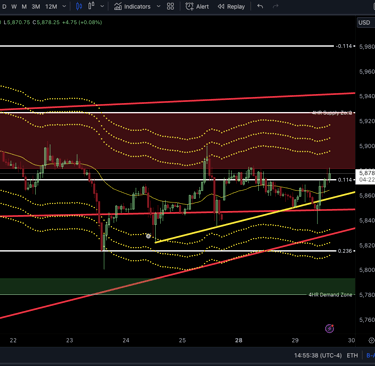Click the C 5,878.25 close value
Screen dimensions: 375x366
point(46,22)
